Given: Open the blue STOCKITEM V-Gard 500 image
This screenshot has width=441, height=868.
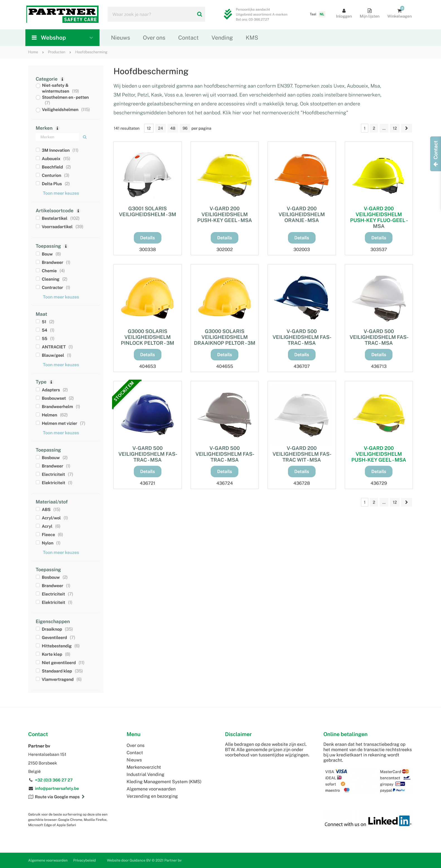Looking at the screenshot, I should click(147, 414).
